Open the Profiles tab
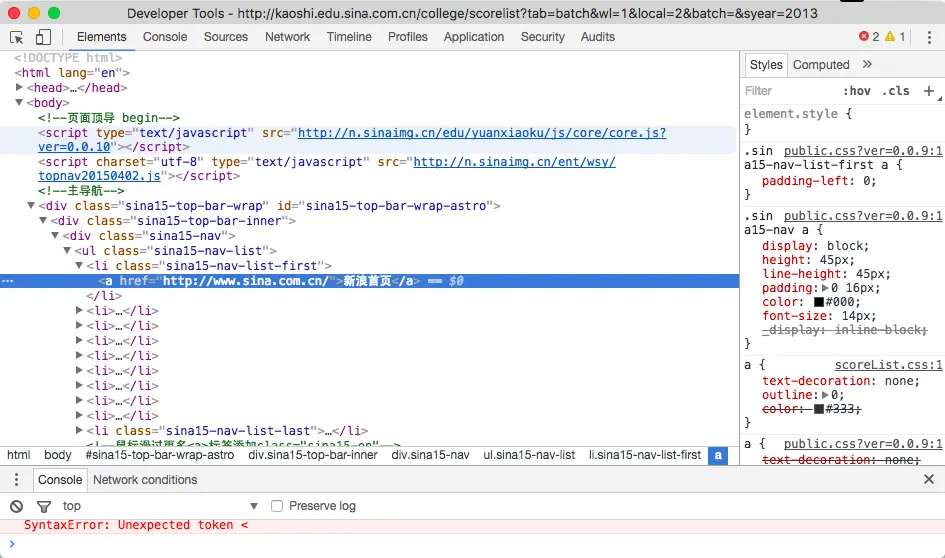Image resolution: width=945 pixels, height=558 pixels. (x=407, y=37)
